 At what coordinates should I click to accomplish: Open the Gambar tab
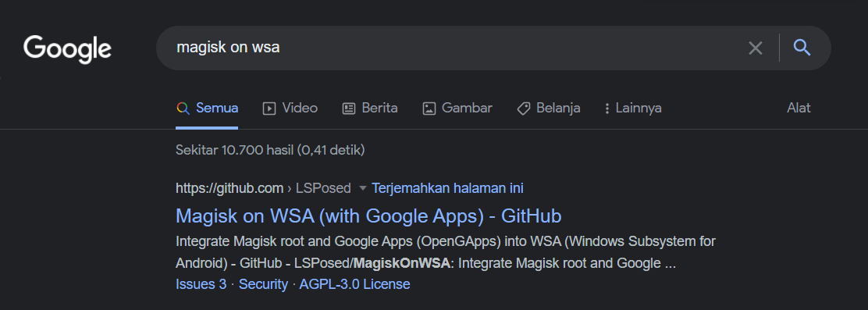click(x=457, y=109)
